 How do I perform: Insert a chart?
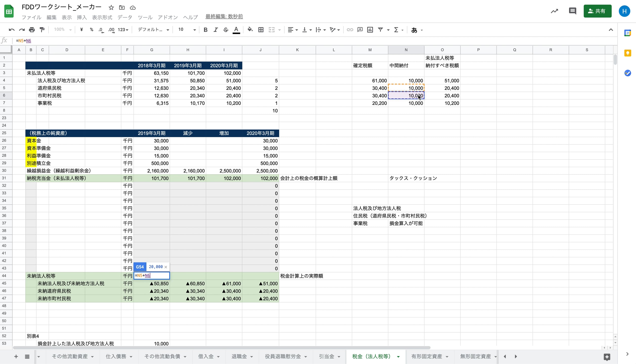pos(370,30)
